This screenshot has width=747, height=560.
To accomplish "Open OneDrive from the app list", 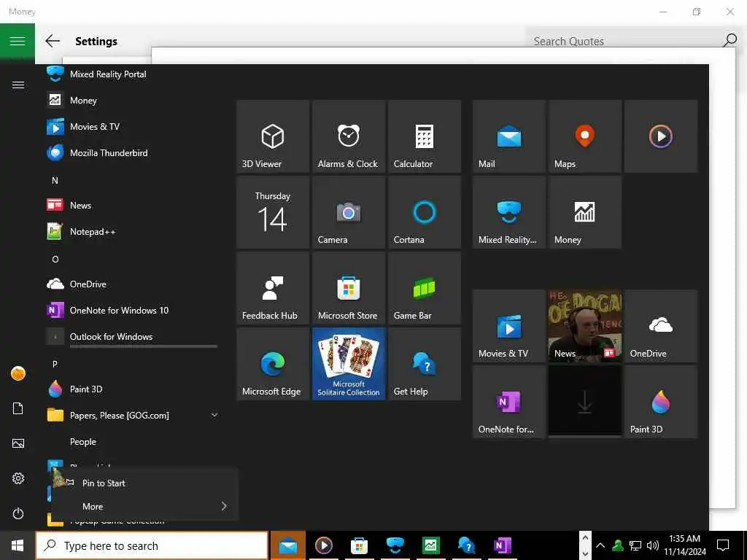I will (x=133, y=284).
